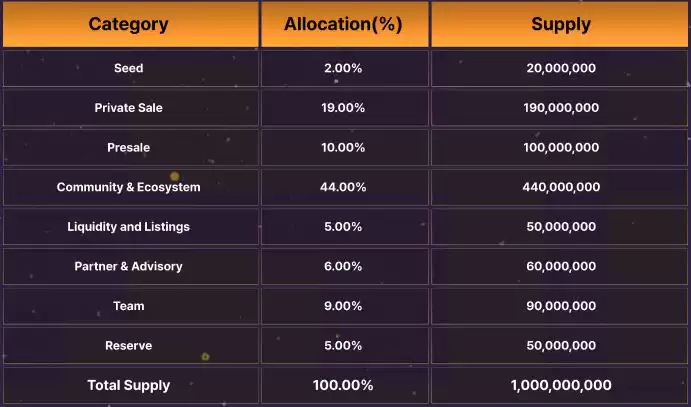Click the Team category cell
Screen dimensions: 691x407
128,306
